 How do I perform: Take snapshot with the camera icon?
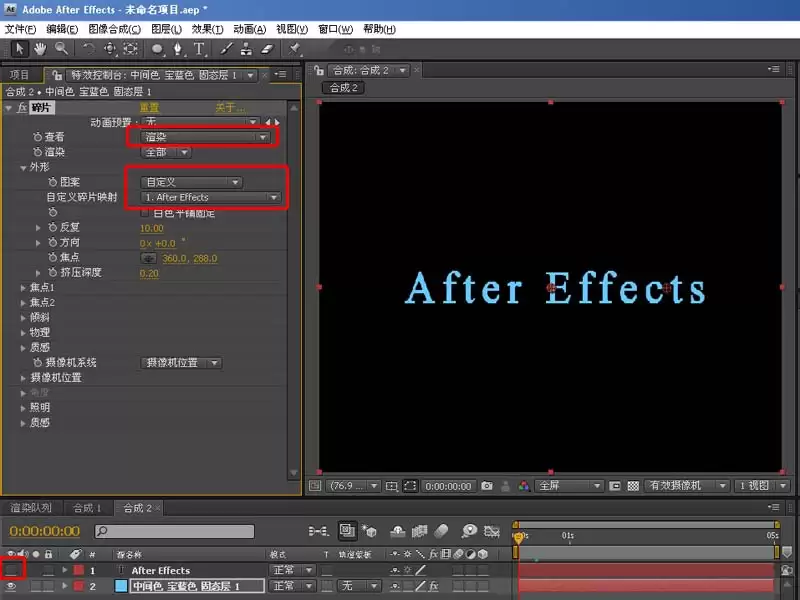click(x=487, y=486)
